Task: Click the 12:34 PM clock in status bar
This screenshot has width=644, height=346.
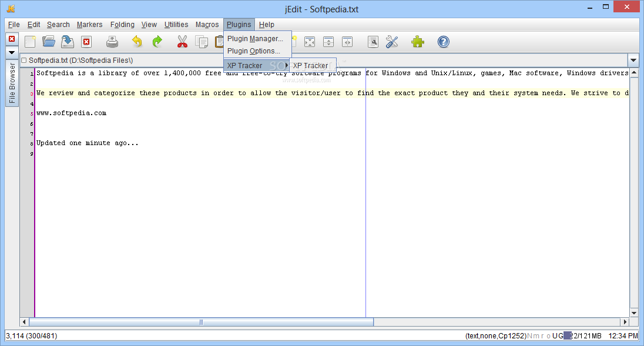Action: coord(623,336)
